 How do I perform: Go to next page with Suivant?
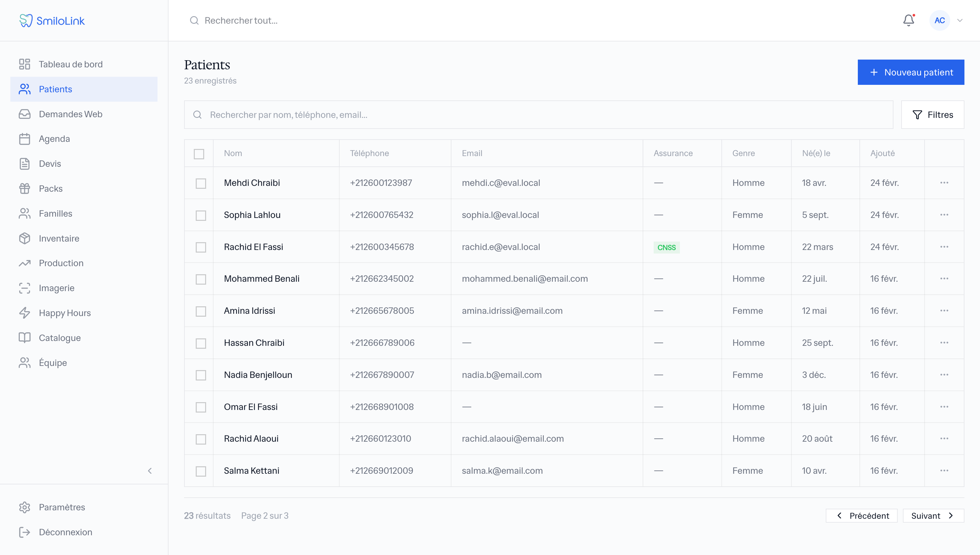tap(933, 515)
